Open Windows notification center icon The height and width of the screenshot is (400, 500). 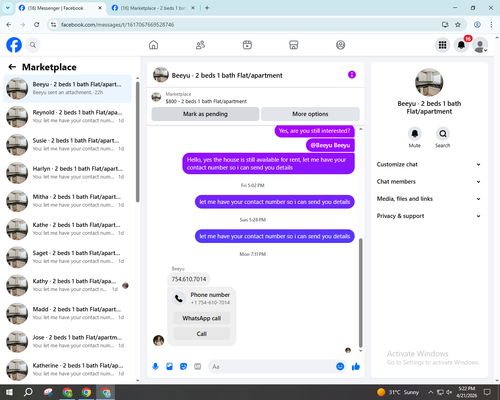coord(487,392)
